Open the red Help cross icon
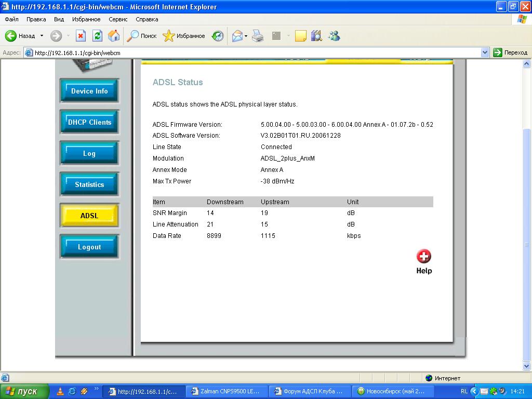 [424, 257]
